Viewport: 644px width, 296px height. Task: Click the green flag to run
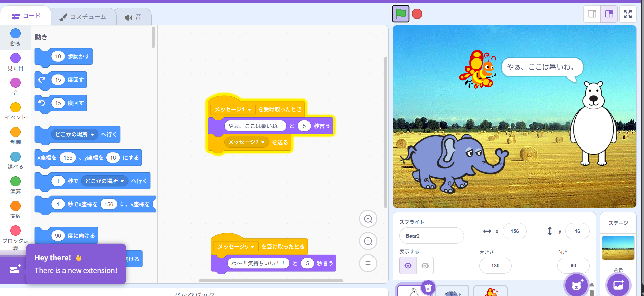[401, 14]
